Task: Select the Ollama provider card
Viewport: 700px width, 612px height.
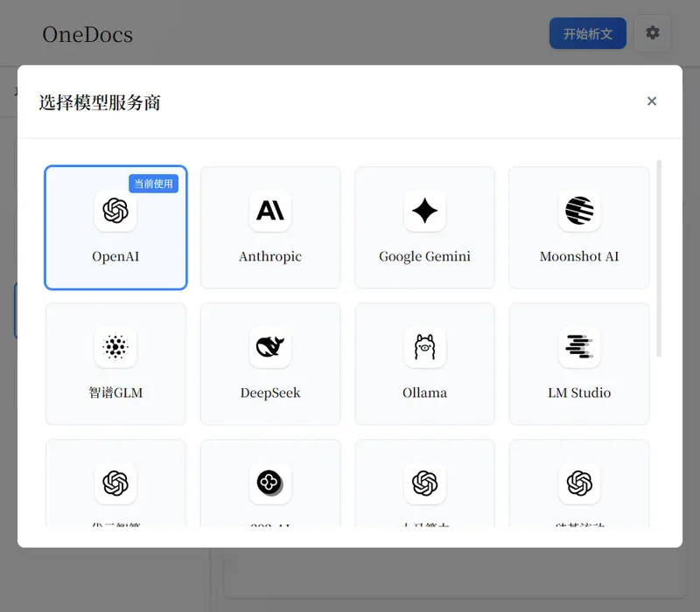Action: (x=424, y=364)
